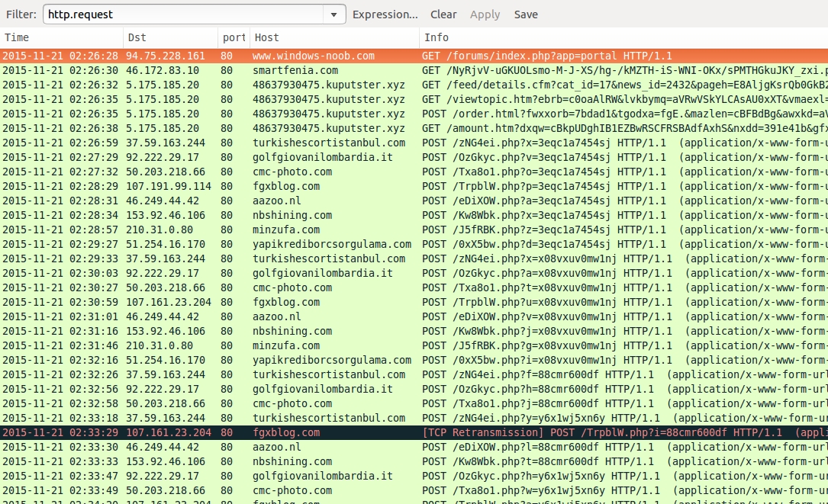Sort by the Host column header

pos(334,37)
